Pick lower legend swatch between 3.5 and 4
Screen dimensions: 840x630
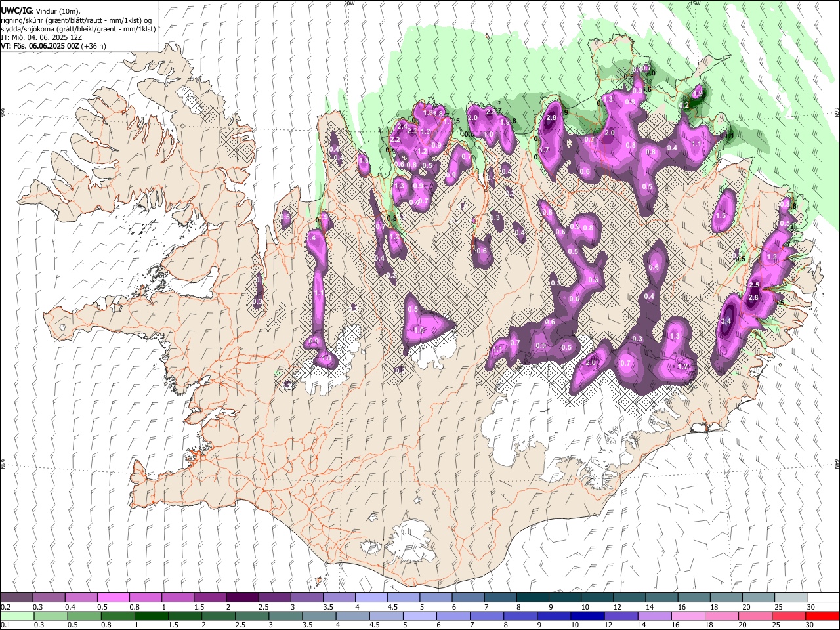point(319,616)
